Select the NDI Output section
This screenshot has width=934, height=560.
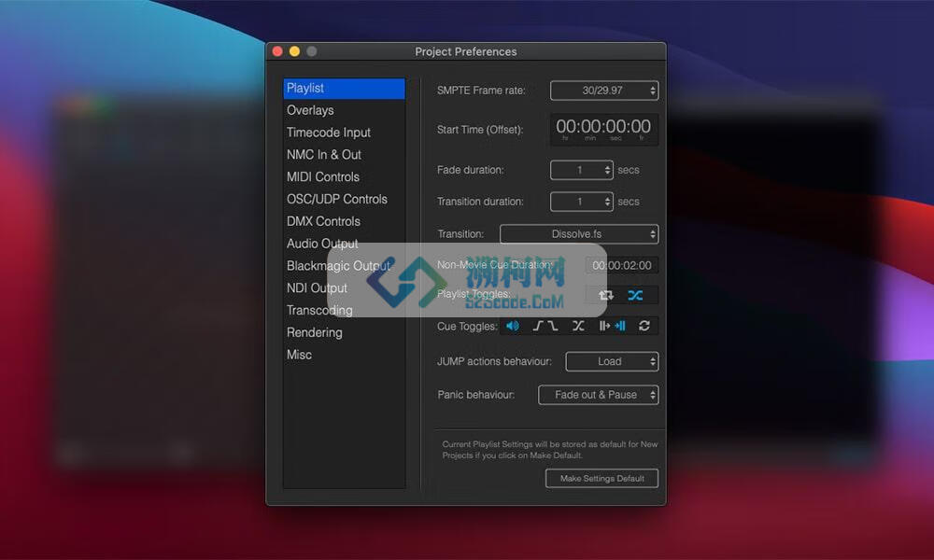click(x=345, y=288)
